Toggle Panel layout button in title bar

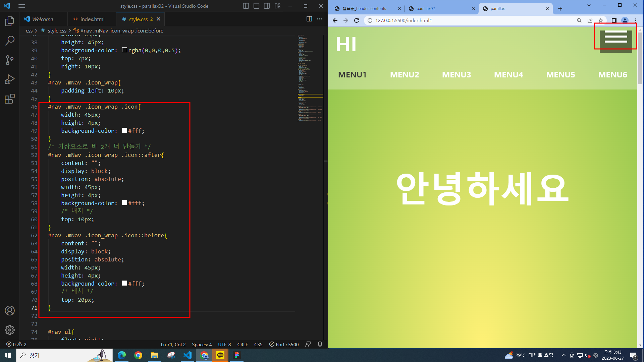coord(256,6)
